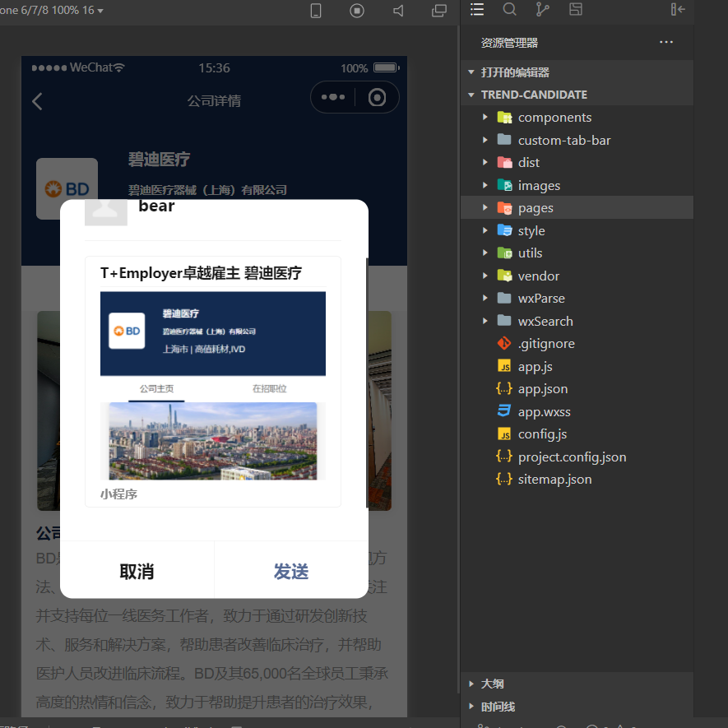Collapse the sidebar with arrow icon
The image size is (728, 728).
tap(678, 9)
